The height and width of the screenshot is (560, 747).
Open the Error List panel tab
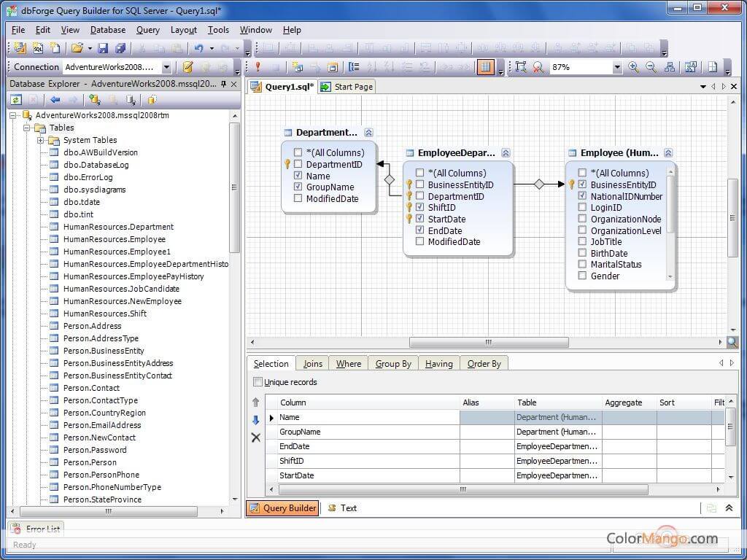pos(36,529)
